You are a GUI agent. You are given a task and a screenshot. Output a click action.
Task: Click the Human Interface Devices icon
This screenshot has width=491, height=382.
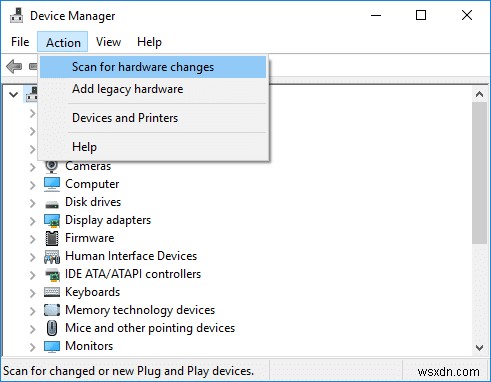pos(52,257)
